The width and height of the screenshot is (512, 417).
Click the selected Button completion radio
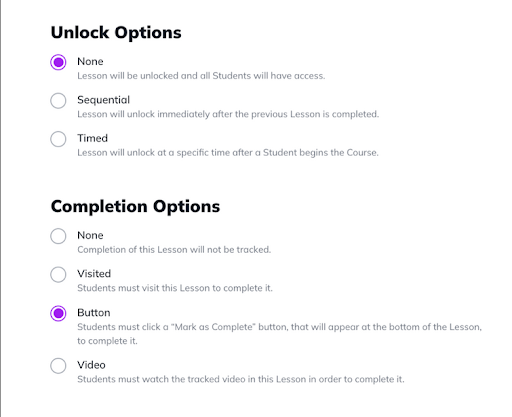coord(58,313)
